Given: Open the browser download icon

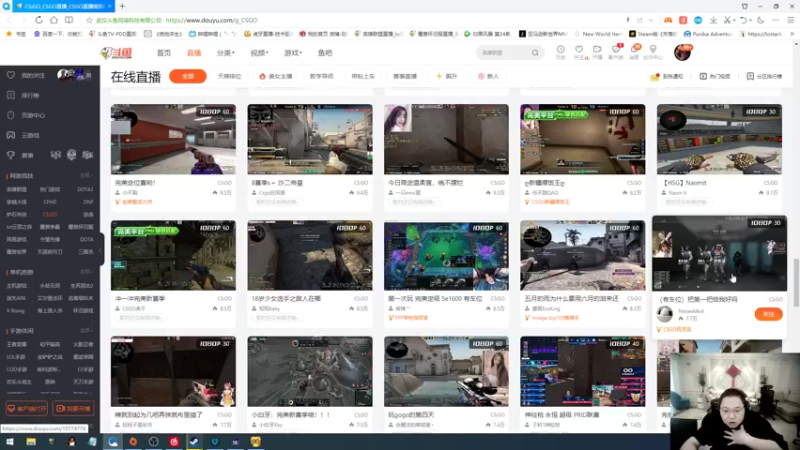Looking at the screenshot, I should pos(713,20).
